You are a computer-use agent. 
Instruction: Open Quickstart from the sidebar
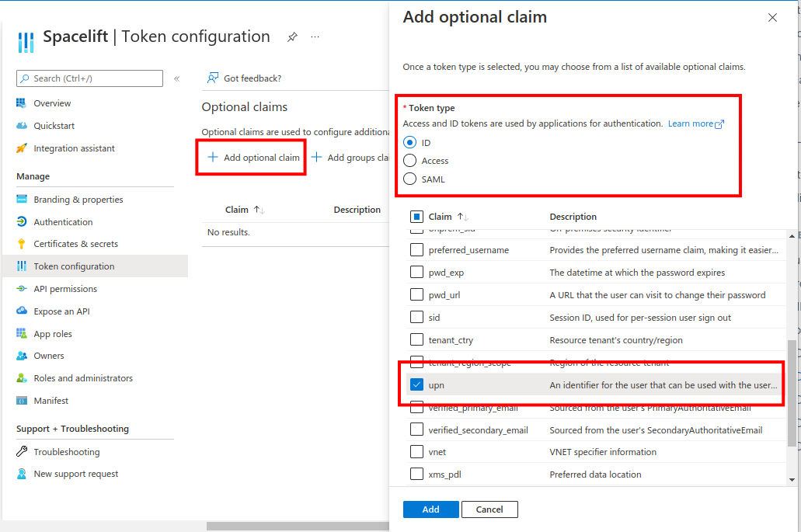(x=54, y=126)
